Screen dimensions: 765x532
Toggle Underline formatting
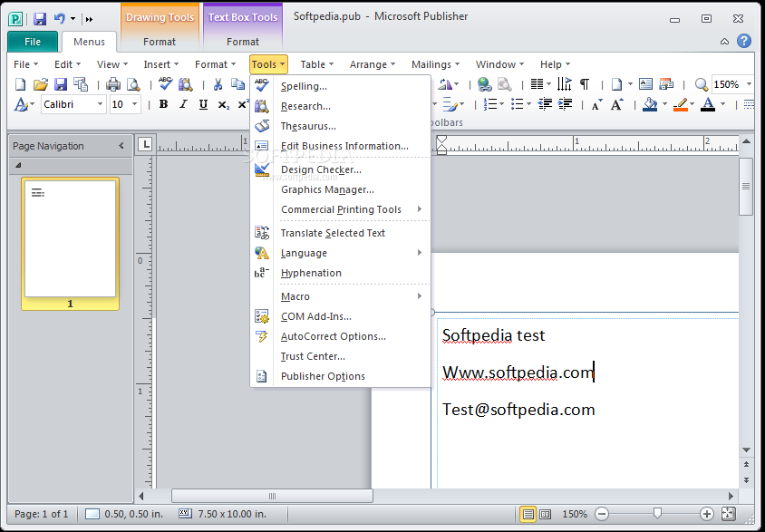pos(203,104)
